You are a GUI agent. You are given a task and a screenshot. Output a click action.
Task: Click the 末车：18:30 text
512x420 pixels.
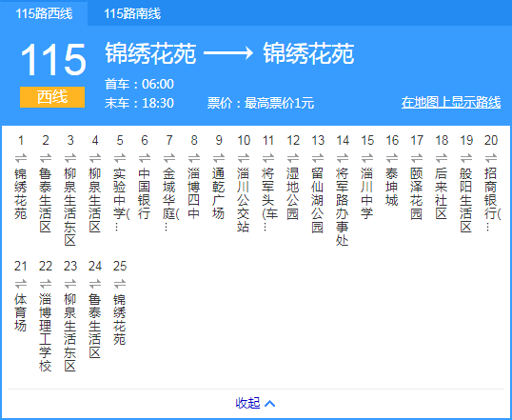pyautogui.click(x=140, y=103)
